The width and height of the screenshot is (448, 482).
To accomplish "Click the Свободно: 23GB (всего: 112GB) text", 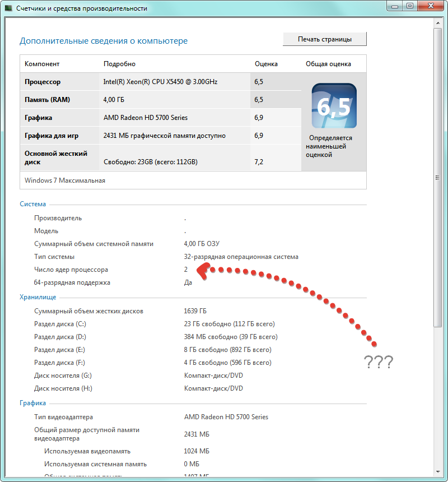I will point(151,162).
